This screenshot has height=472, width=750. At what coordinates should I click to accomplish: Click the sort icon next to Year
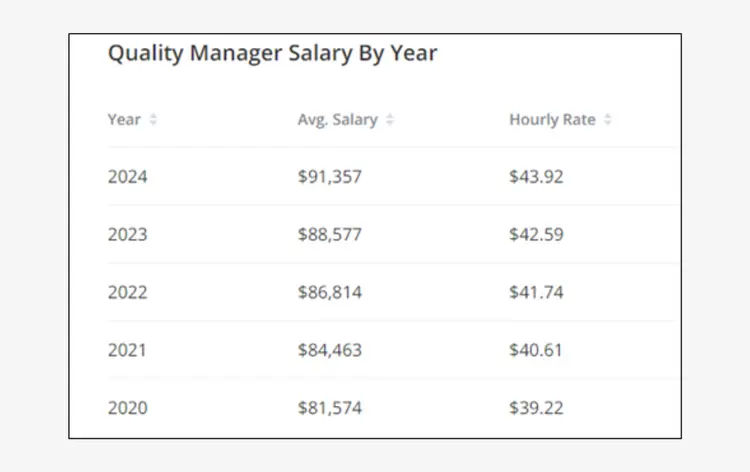click(153, 120)
